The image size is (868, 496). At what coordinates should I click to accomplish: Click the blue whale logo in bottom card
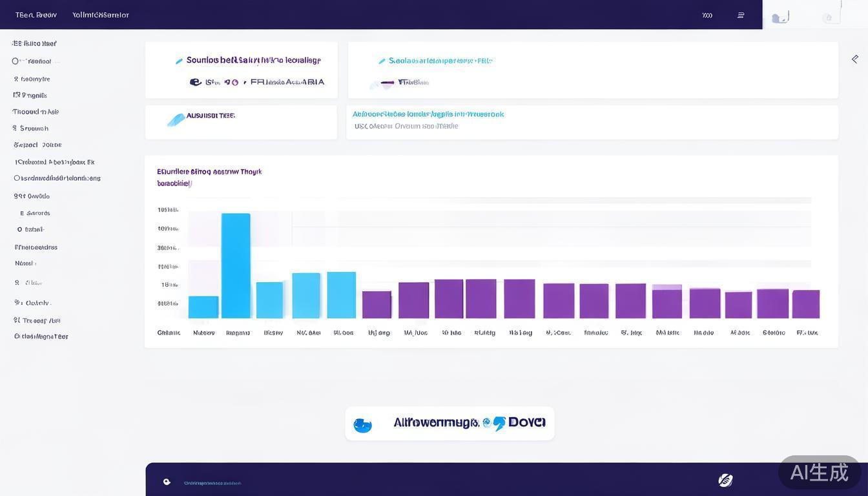(x=363, y=425)
